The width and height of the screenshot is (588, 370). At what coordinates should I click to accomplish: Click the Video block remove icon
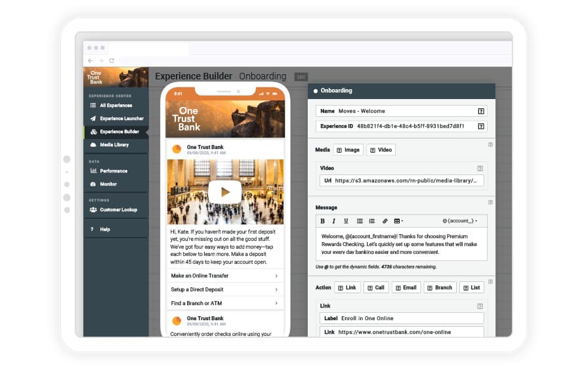click(480, 169)
